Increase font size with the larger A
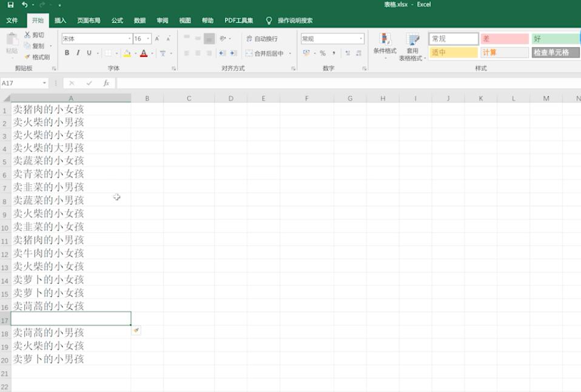Image resolution: width=581 pixels, height=392 pixels. (x=157, y=39)
